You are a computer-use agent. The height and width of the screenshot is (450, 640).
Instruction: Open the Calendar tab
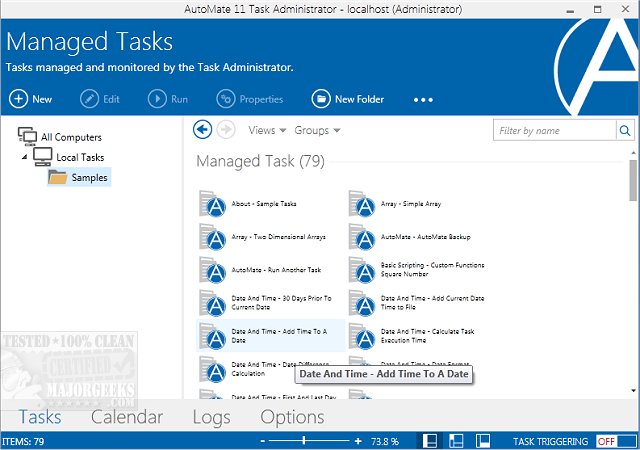[127, 417]
